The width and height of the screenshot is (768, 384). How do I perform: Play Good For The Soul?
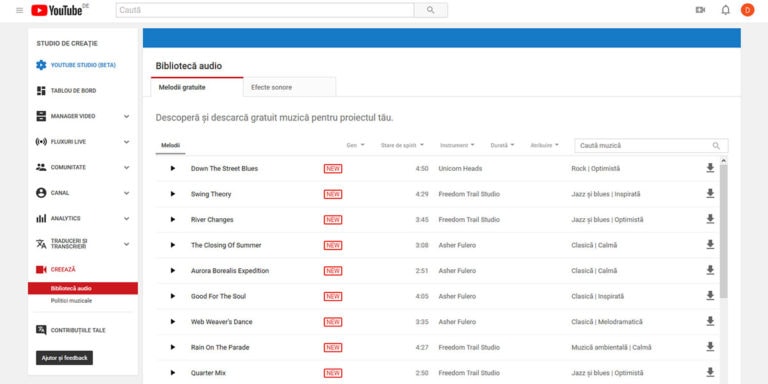click(172, 296)
